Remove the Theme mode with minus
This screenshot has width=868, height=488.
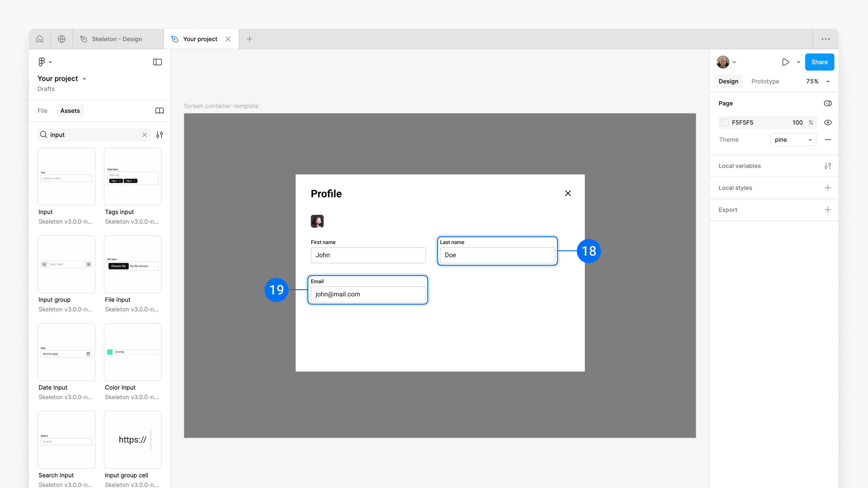pos(828,140)
